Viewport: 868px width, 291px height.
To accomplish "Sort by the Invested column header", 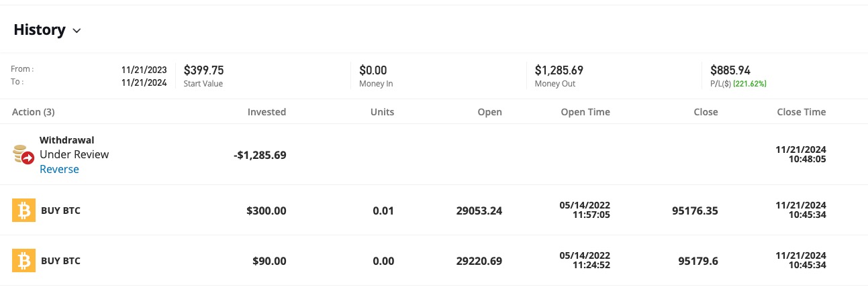I will pos(267,112).
